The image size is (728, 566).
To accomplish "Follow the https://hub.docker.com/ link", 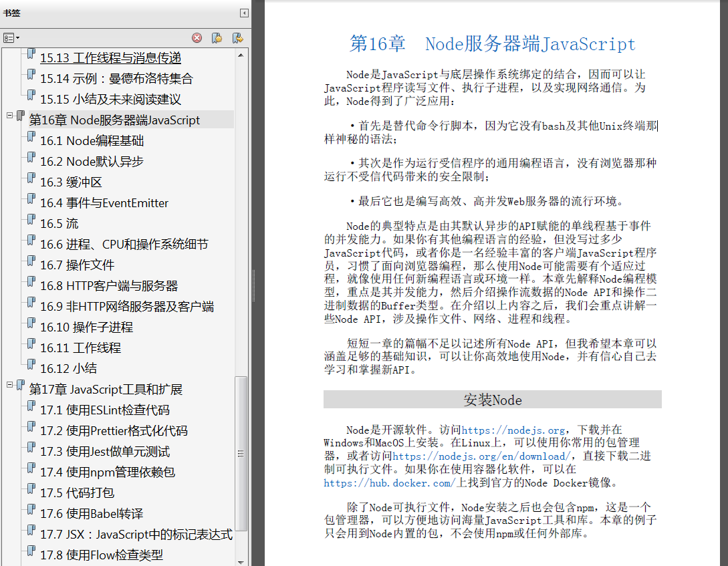I will [x=390, y=483].
